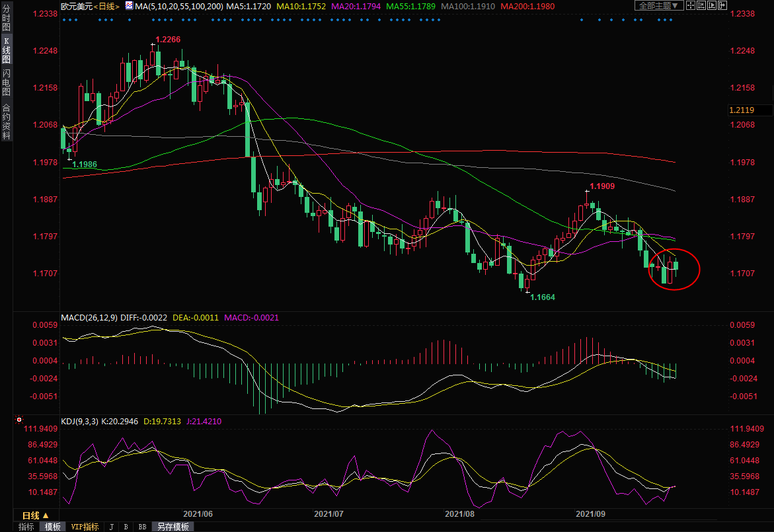This screenshot has width=774, height=532.
Task: Click the chart playback icon at top right
Action: coord(712,5)
